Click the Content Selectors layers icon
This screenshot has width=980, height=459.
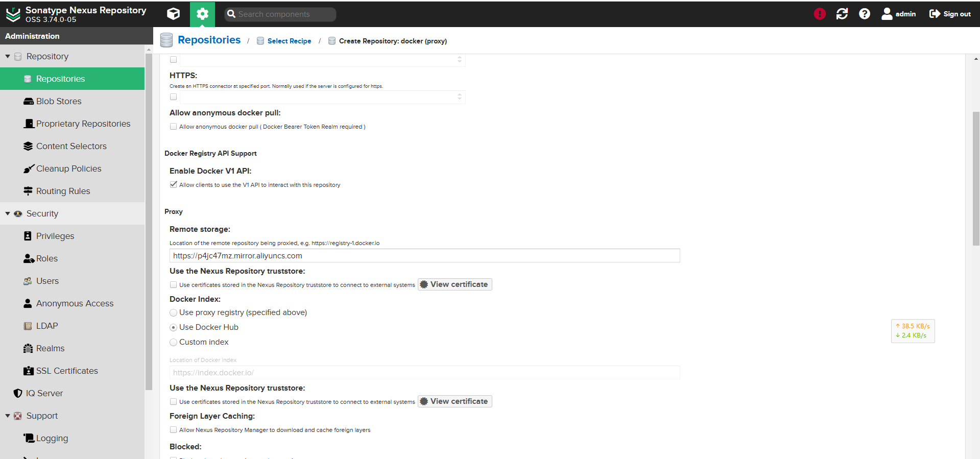[x=28, y=146]
